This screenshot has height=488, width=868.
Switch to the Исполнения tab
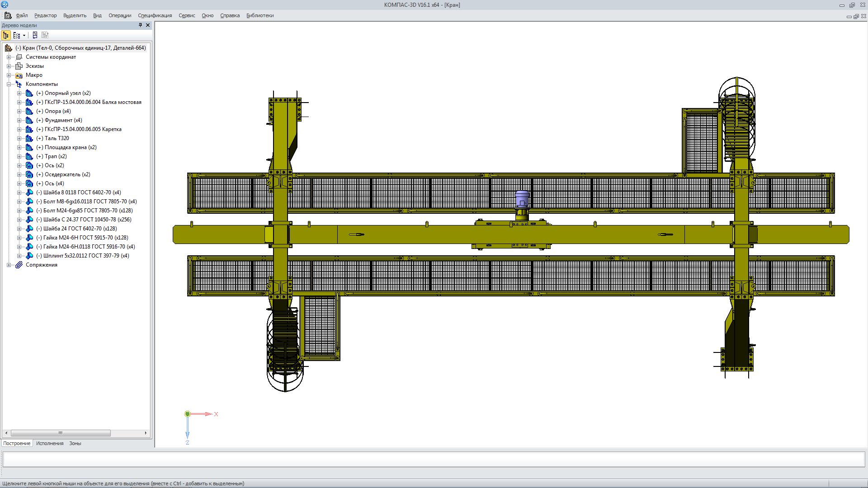50,443
